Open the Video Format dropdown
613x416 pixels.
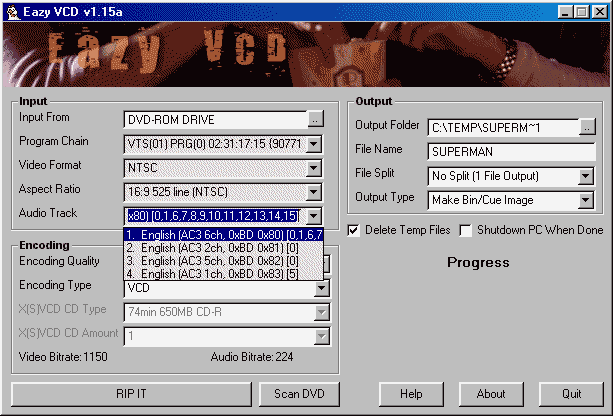[x=315, y=168]
